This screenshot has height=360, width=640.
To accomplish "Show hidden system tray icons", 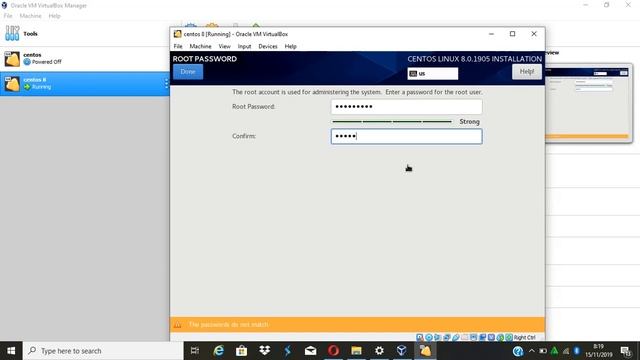I will (x=531, y=351).
